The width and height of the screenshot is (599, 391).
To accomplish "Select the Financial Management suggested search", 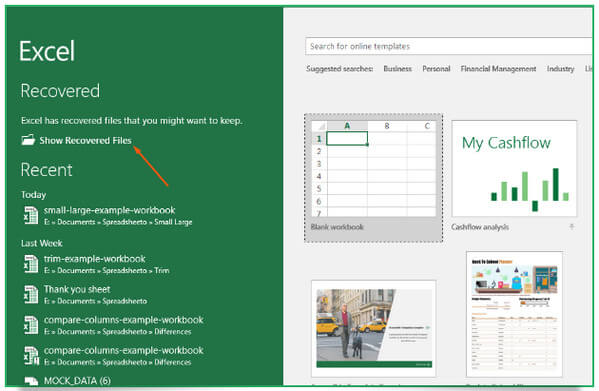I will (498, 69).
